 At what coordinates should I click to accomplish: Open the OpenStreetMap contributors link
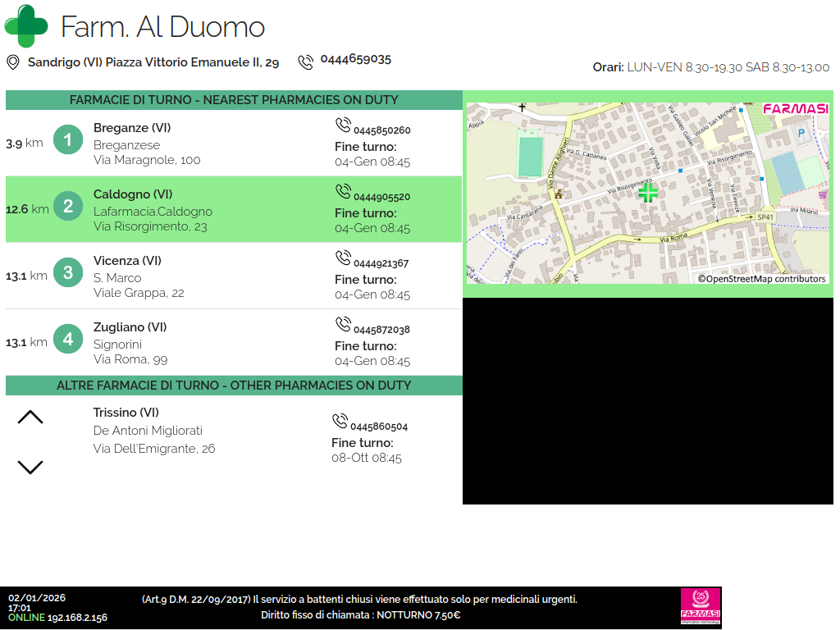[761, 279]
